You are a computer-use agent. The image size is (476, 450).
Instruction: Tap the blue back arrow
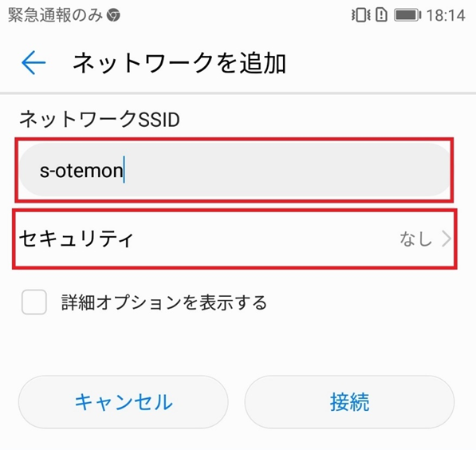33,62
